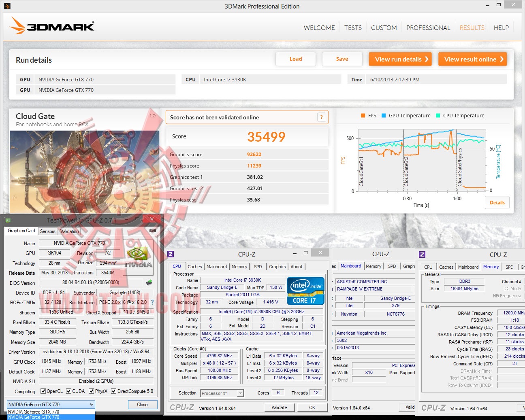
Task: Click the DDR3 memory type field
Action: click(x=464, y=282)
